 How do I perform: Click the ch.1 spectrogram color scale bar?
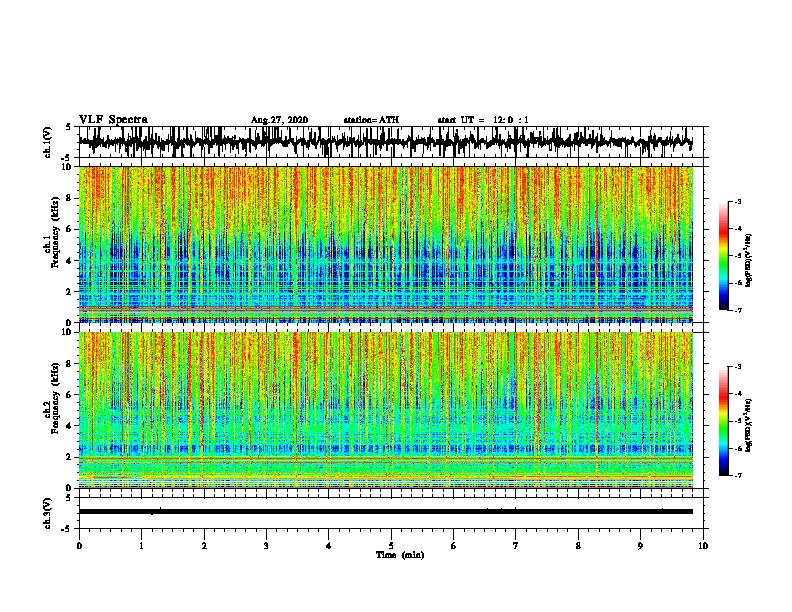click(724, 256)
